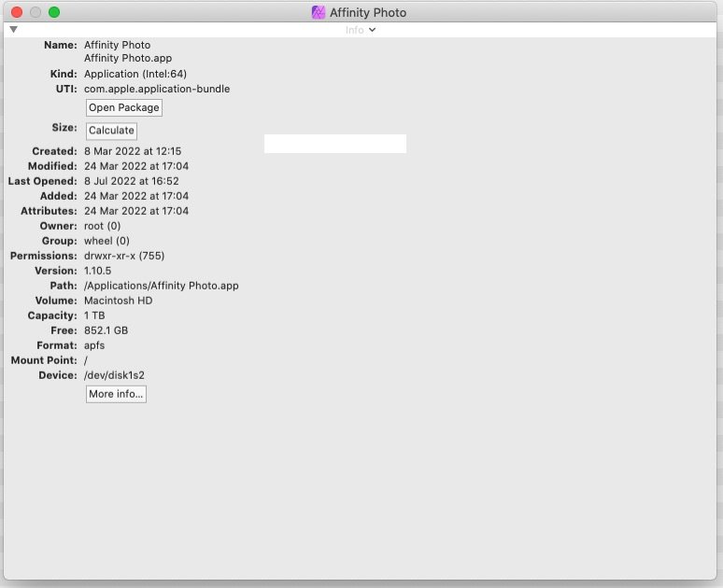Select Modified date '24 Mar 2022 at 17:04'

[x=136, y=166]
